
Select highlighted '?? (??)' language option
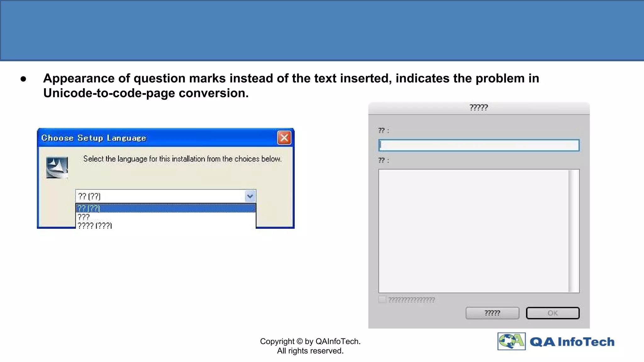166,208
